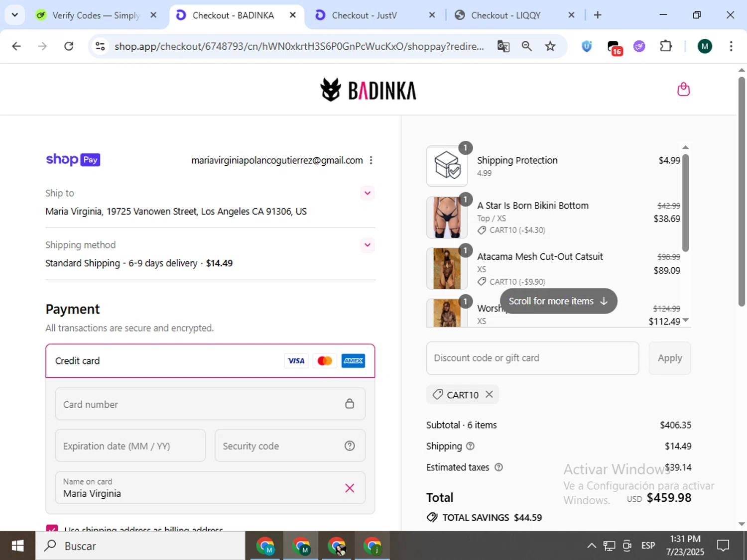Open the Extensions puzzle menu
This screenshot has height=560, width=747.
(666, 46)
